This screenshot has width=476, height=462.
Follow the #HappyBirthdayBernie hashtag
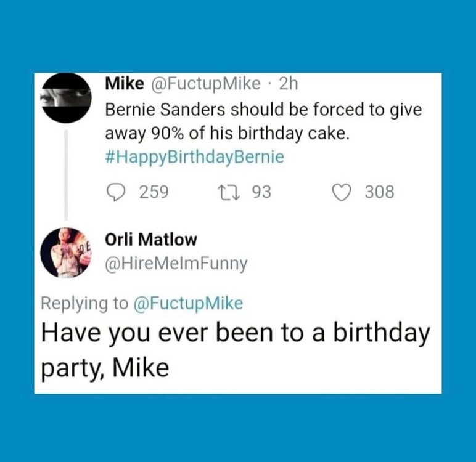[195, 157]
